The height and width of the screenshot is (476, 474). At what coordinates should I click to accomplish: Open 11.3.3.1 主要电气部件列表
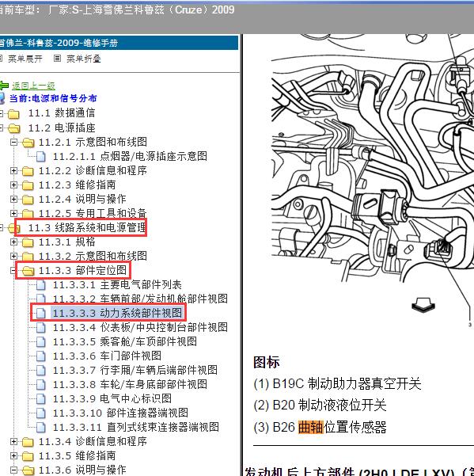pyautogui.click(x=117, y=284)
